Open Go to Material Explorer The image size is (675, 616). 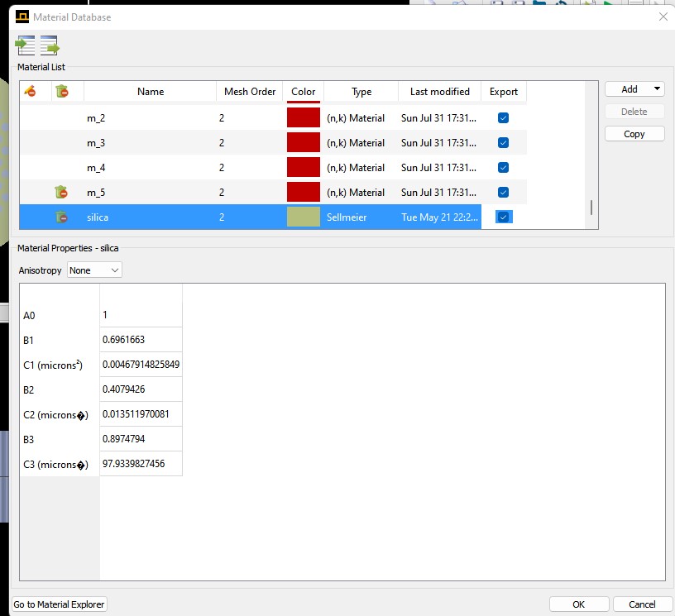pos(60,604)
